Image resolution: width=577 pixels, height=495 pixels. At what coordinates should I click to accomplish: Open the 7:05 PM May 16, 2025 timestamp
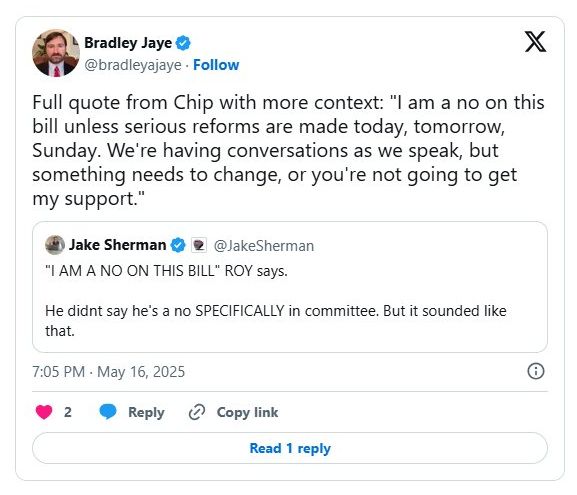(109, 372)
